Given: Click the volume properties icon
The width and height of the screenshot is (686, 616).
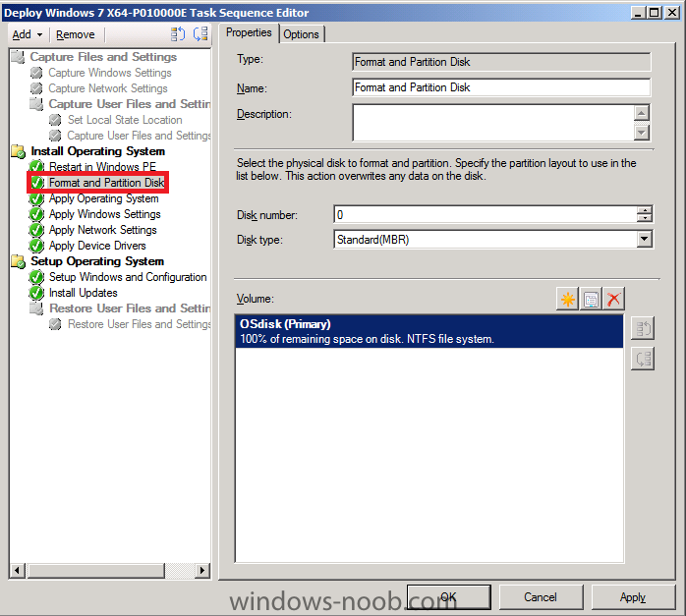Looking at the screenshot, I should coord(591,299).
